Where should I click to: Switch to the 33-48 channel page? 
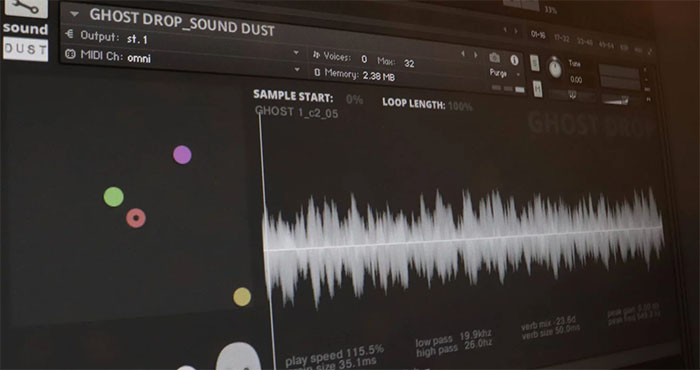(584, 42)
